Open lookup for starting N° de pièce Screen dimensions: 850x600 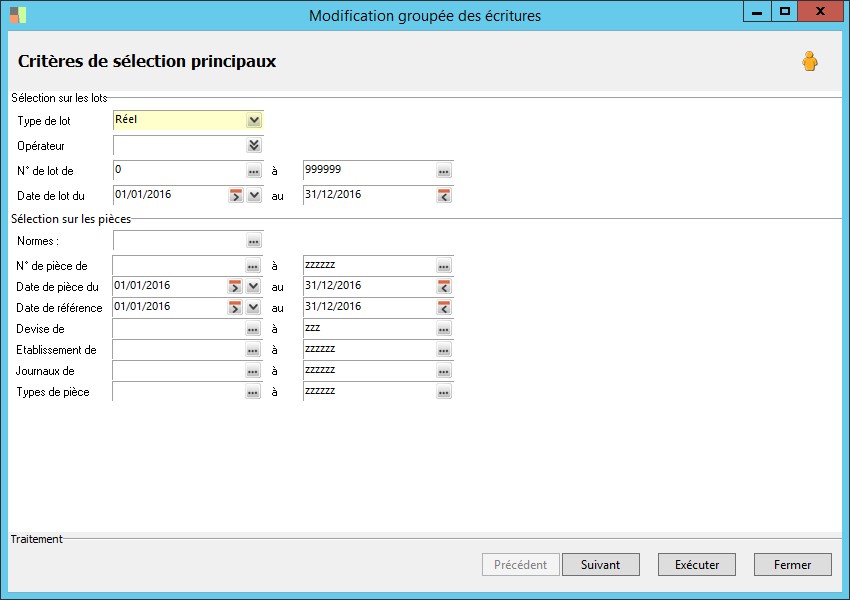coord(254,266)
